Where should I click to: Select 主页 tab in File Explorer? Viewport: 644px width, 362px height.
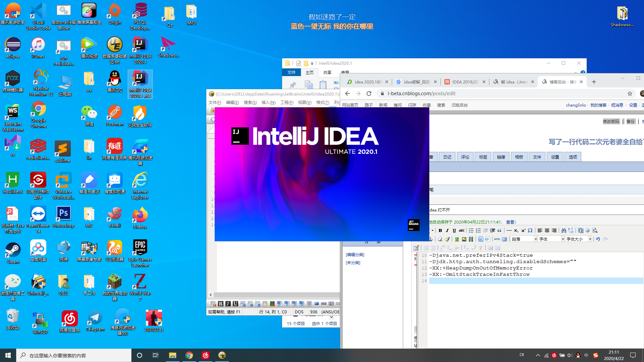click(310, 72)
